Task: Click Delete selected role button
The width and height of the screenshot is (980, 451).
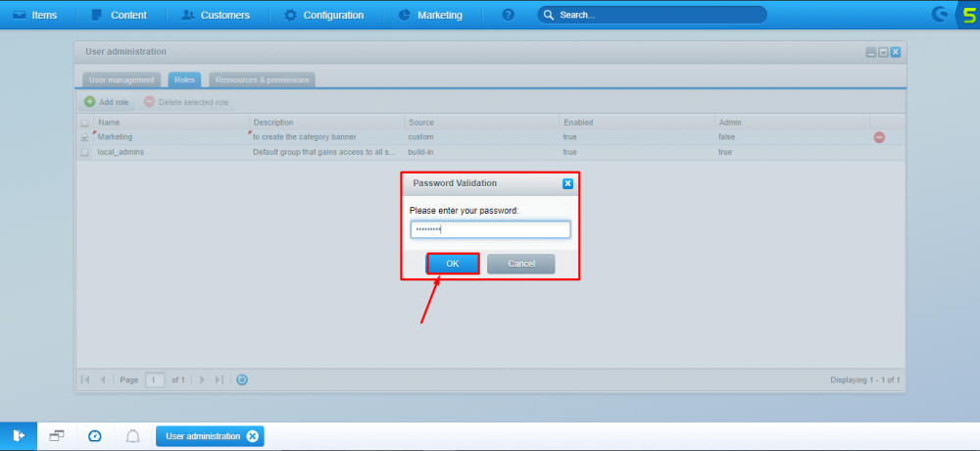Action: pos(186,102)
